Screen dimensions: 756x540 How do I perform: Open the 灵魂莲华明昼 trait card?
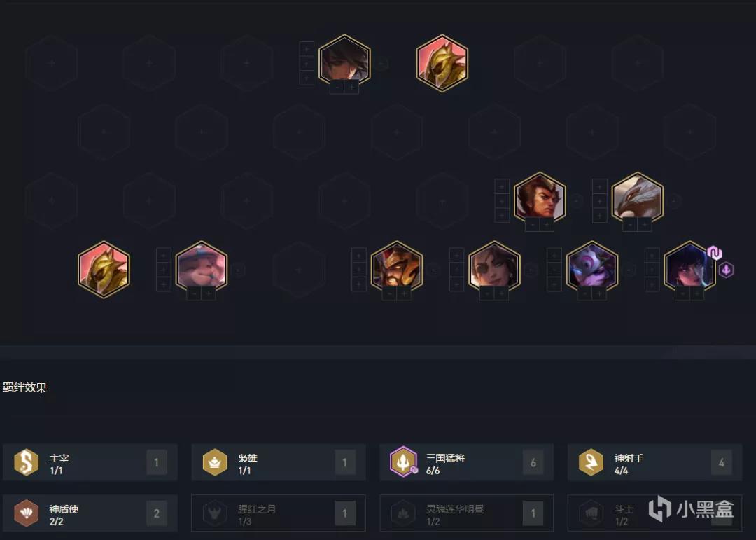click(x=467, y=513)
